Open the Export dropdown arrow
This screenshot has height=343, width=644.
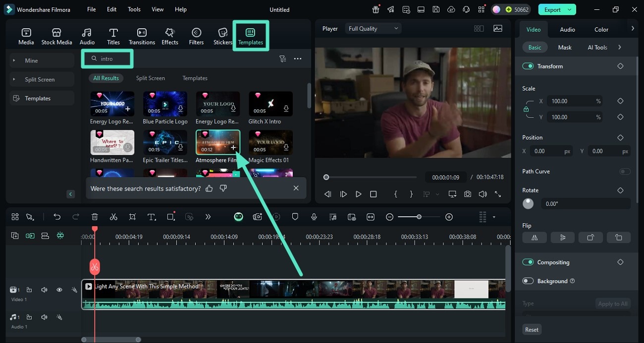click(x=570, y=9)
